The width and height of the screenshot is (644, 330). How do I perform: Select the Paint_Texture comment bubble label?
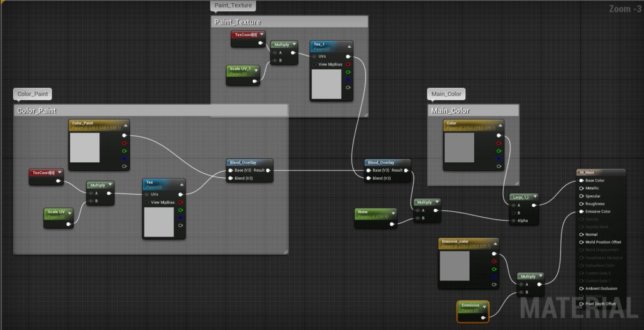(x=233, y=5)
